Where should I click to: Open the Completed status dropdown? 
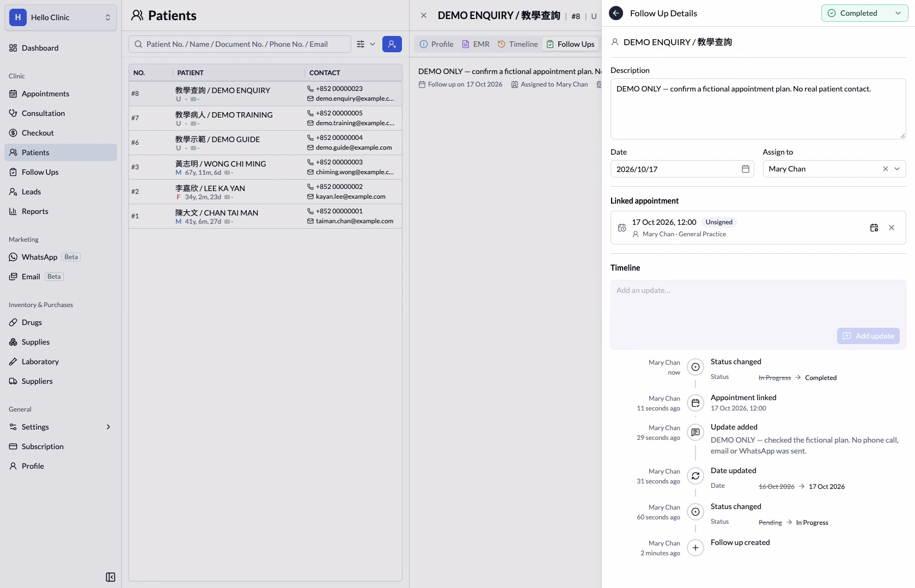864,13
